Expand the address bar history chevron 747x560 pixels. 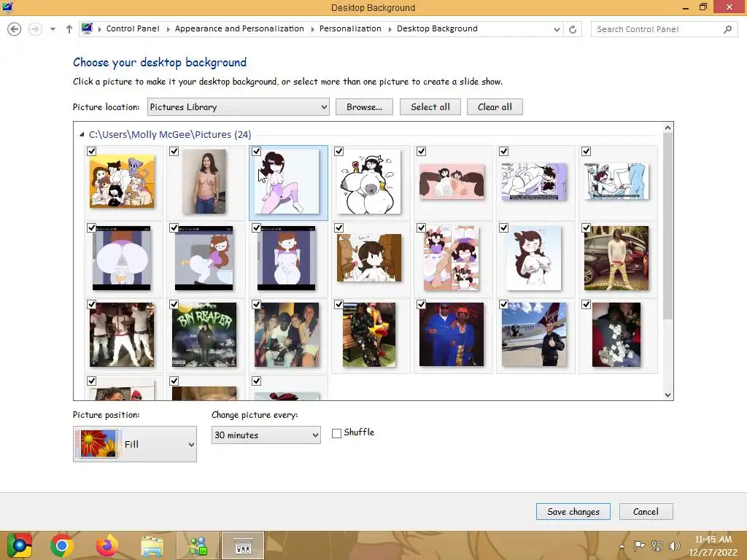point(557,29)
